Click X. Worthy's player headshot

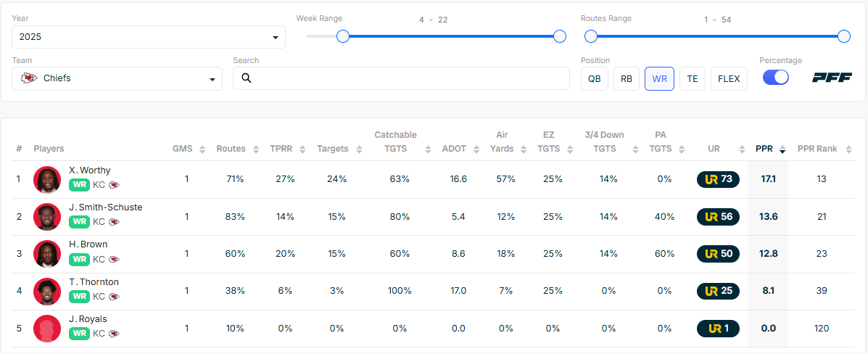(x=47, y=179)
